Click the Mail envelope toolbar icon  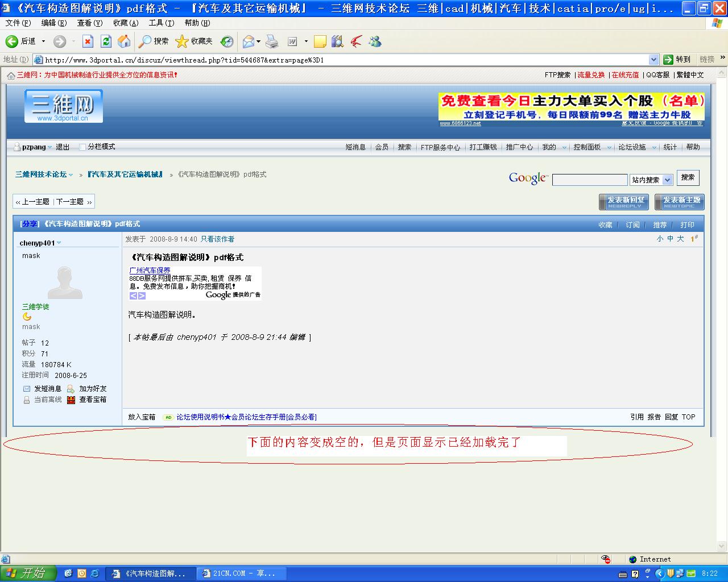pyautogui.click(x=249, y=41)
